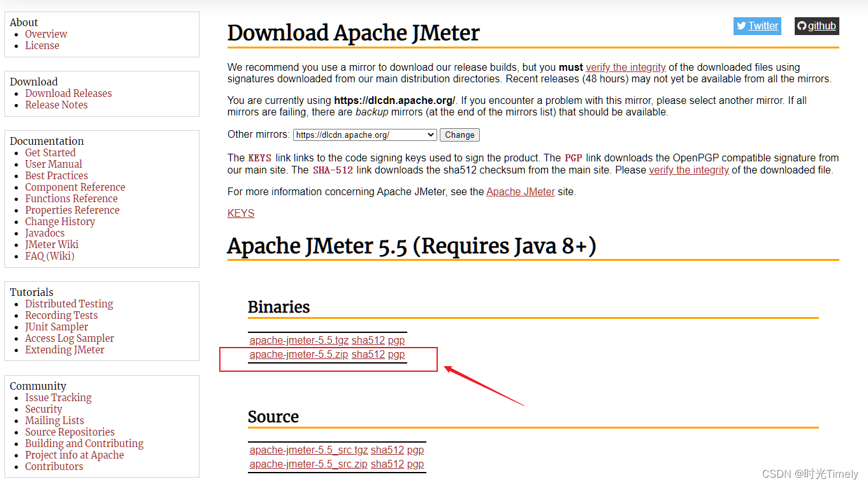Open Best Practices page
Viewport: 868px width, 486px height.
(x=56, y=175)
